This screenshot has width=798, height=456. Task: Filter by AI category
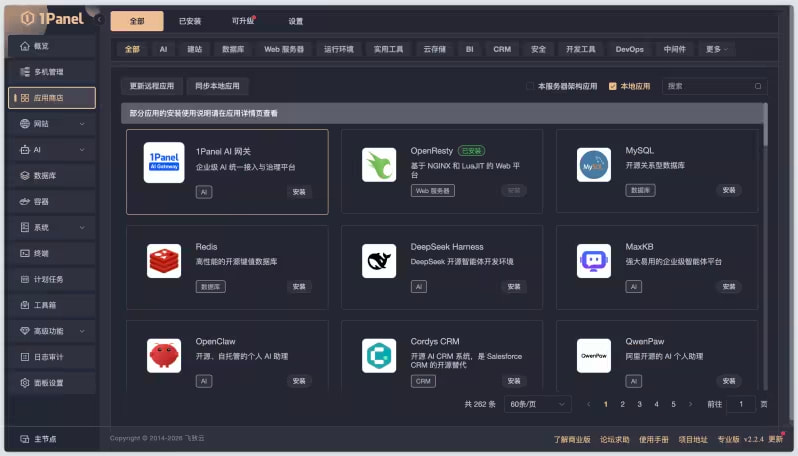click(x=163, y=49)
